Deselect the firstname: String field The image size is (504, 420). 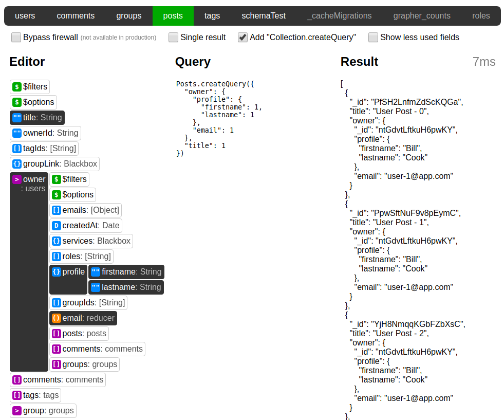[126, 272]
